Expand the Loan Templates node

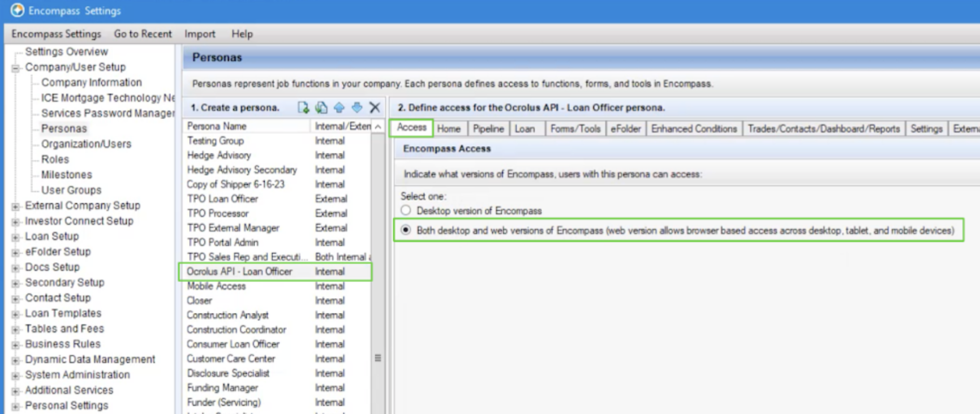point(16,314)
